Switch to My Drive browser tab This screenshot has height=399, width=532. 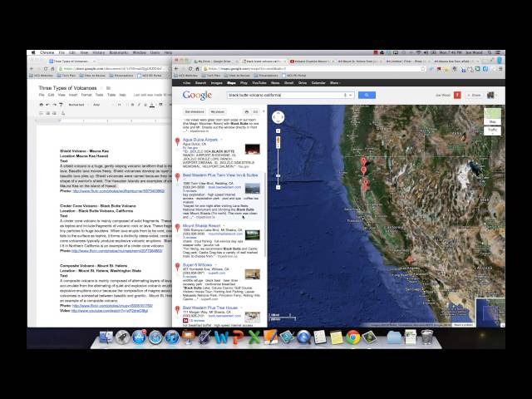pos(214,62)
